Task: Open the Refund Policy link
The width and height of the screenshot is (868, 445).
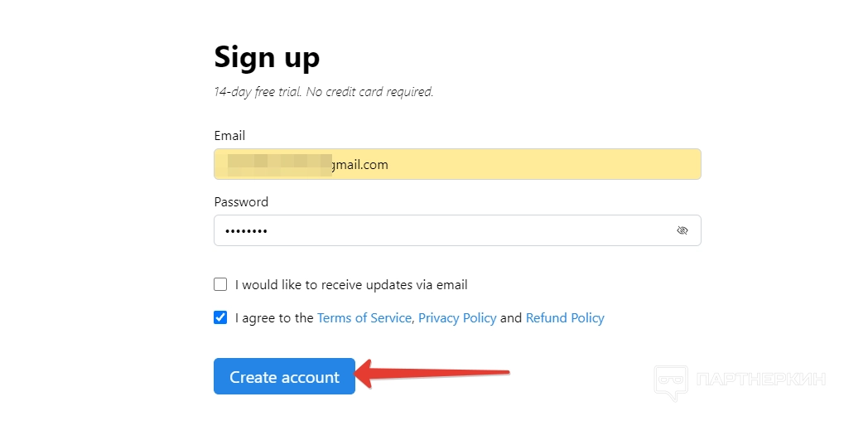Action: (565, 317)
